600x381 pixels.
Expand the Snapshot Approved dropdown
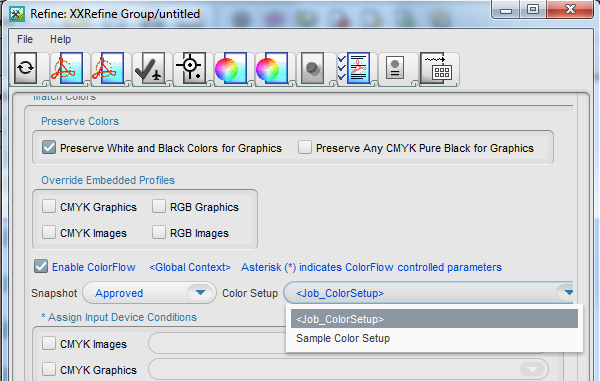coord(201,293)
